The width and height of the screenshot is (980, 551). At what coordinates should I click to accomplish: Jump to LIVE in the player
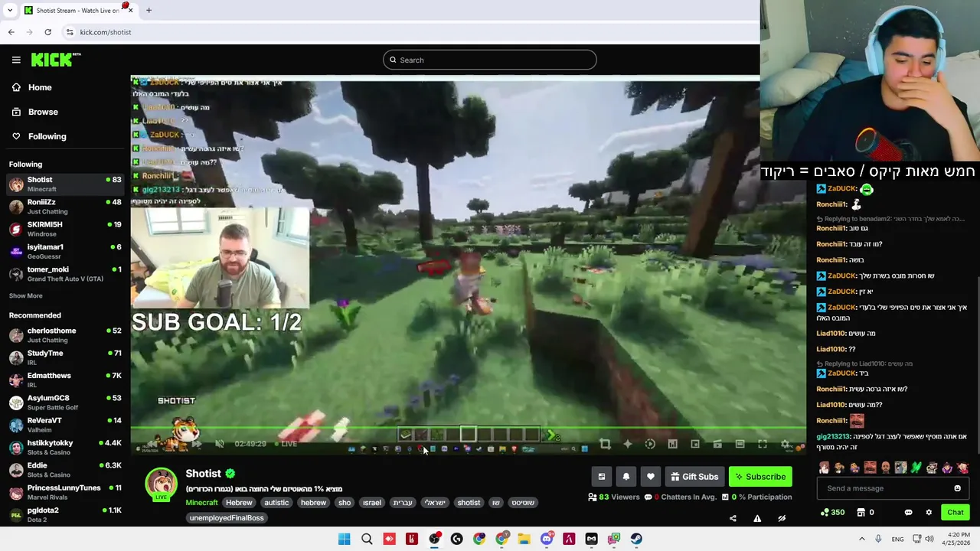(x=284, y=444)
